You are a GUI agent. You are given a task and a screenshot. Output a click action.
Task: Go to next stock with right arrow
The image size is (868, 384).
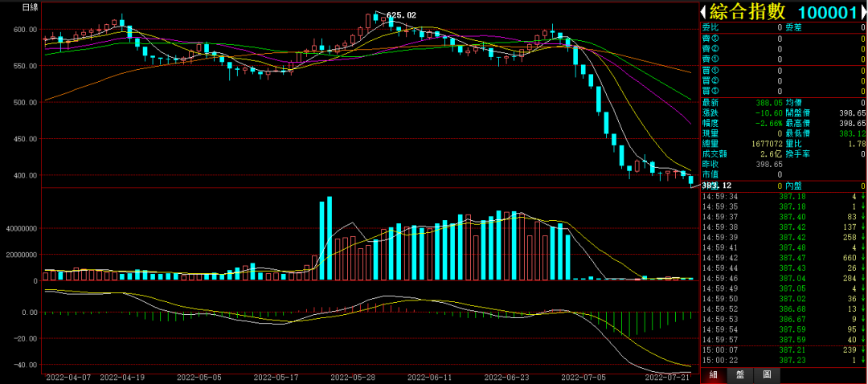[863, 11]
